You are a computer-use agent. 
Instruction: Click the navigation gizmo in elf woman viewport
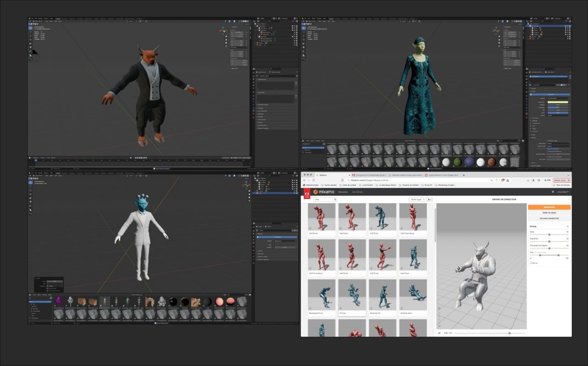click(496, 31)
